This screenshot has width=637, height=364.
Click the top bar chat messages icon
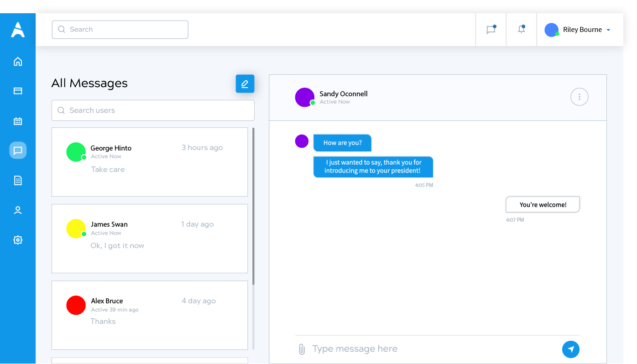pos(491,30)
